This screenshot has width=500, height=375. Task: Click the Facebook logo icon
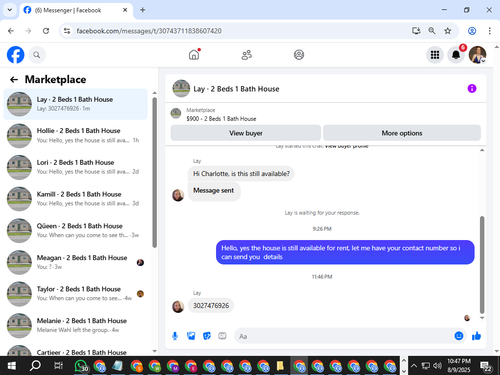(x=16, y=55)
